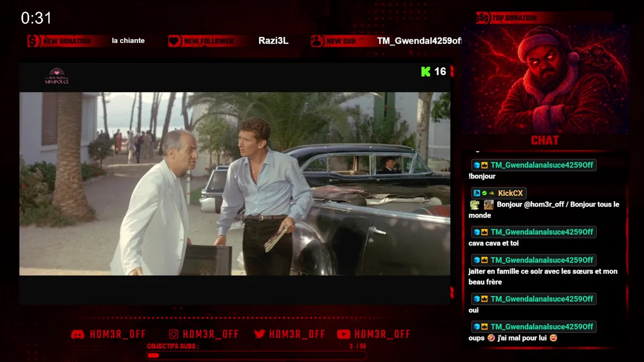Click the '3 / 50' sub goal counter
The width and height of the screenshot is (644, 362).
[x=358, y=346]
